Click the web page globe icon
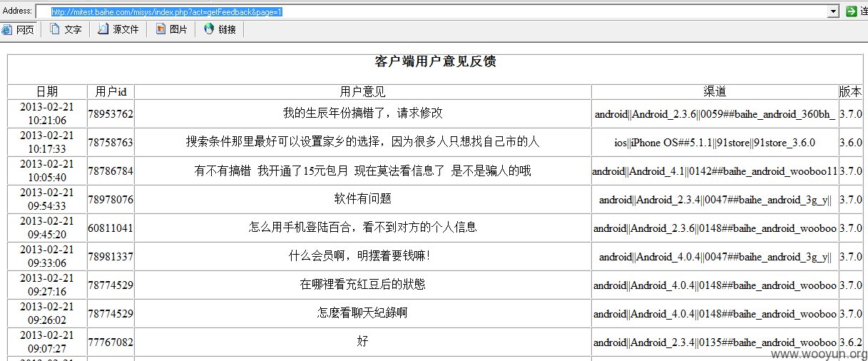This screenshot has width=868, height=361. coord(7,29)
